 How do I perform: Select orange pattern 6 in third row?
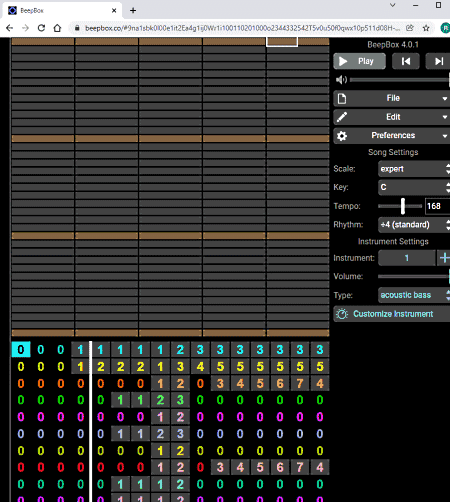coord(280,383)
